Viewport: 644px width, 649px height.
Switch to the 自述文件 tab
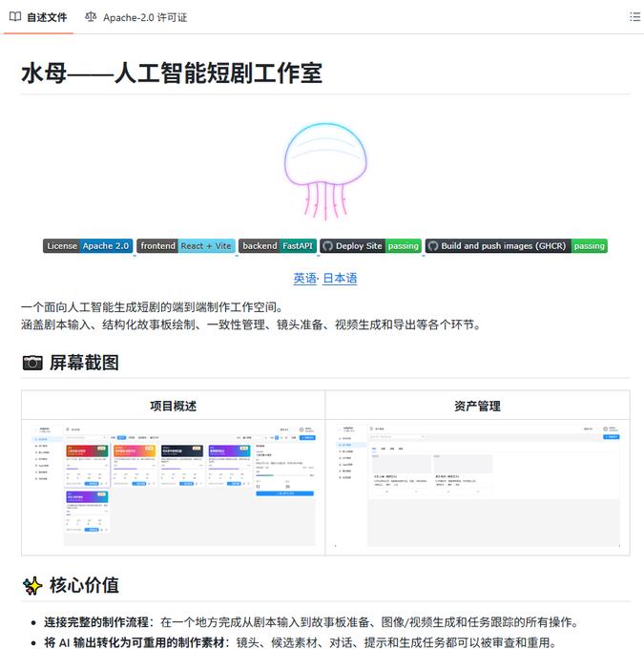[38, 17]
